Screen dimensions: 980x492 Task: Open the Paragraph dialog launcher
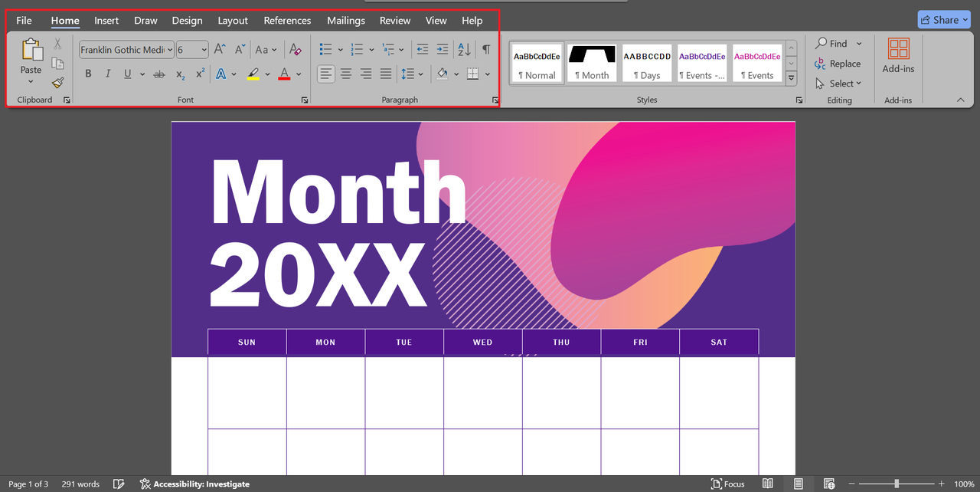pos(495,100)
